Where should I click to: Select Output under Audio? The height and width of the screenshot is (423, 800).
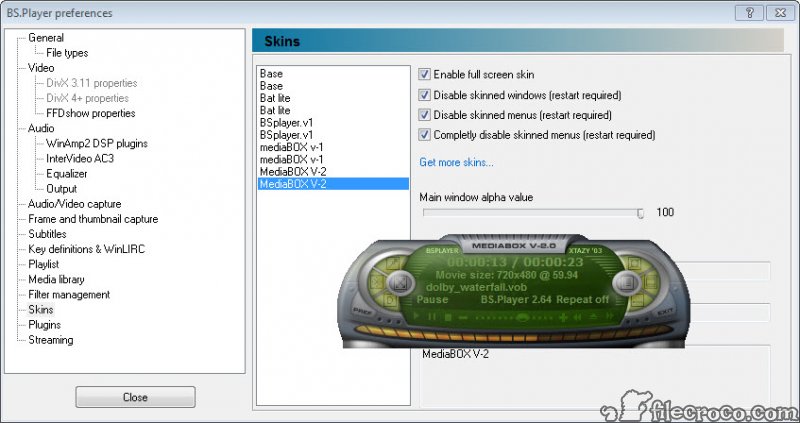pos(61,189)
